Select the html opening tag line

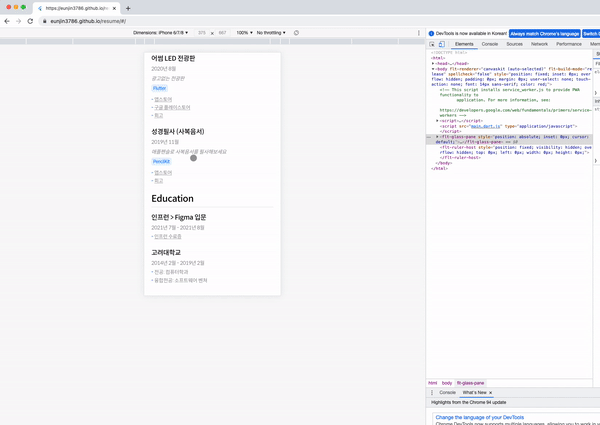click(438, 58)
